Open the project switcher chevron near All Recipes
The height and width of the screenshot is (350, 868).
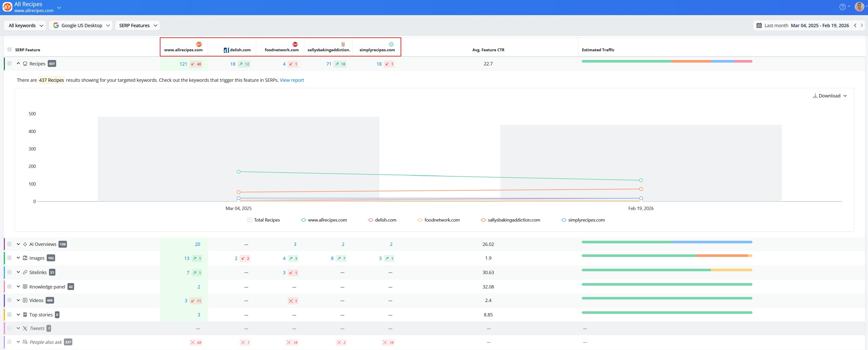59,7
